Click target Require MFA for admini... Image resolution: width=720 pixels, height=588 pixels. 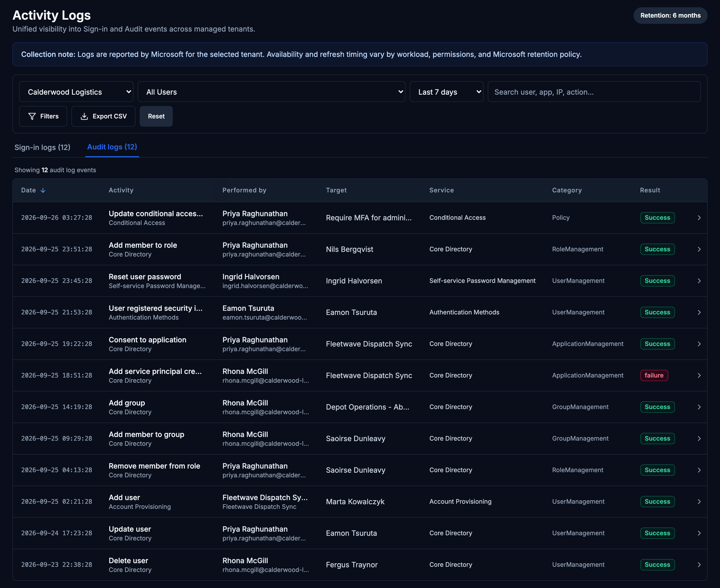[369, 218]
